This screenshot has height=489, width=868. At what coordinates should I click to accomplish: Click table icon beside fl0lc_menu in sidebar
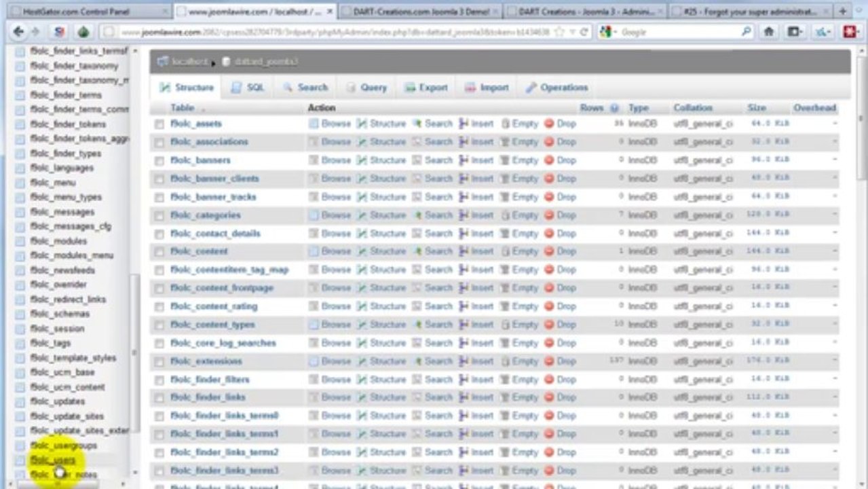click(20, 183)
